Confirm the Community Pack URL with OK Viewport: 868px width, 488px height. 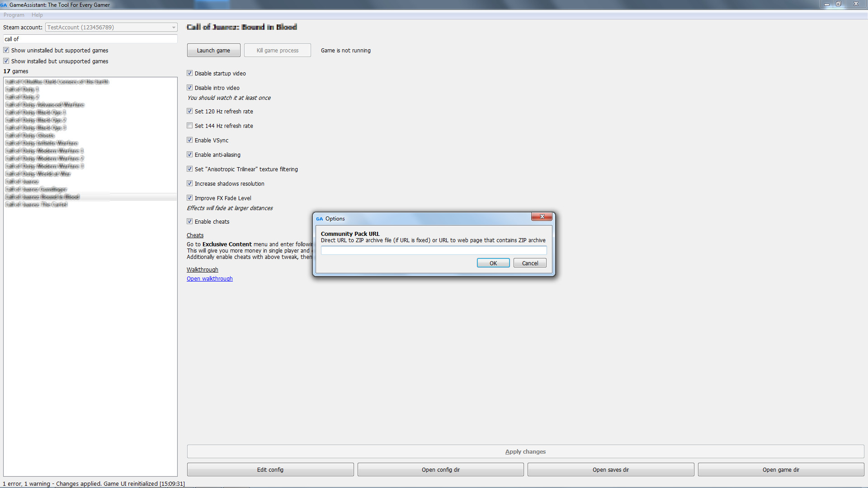coord(493,263)
